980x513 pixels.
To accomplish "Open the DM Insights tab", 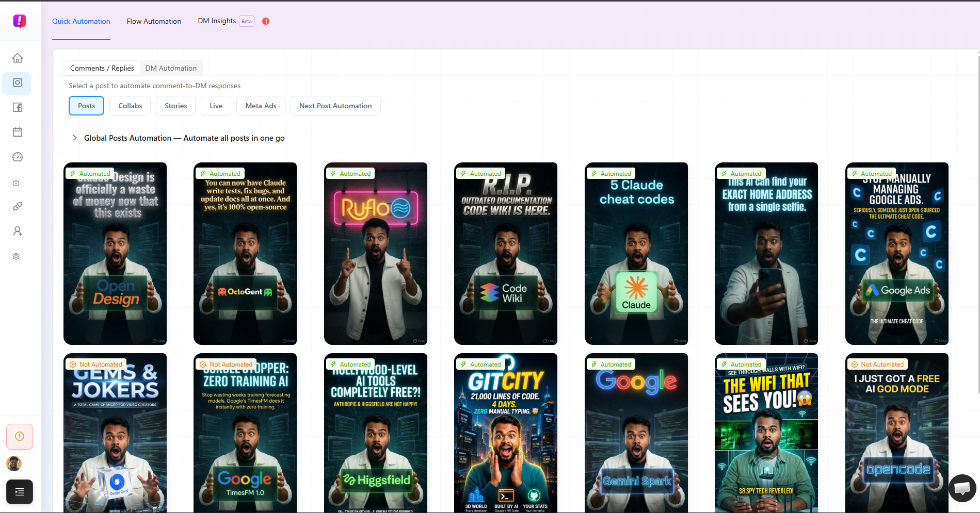I will [x=217, y=21].
